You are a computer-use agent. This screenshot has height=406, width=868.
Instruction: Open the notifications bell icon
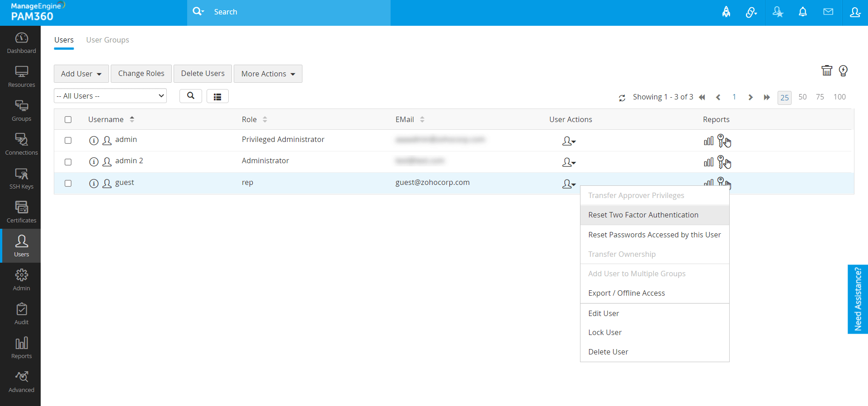pos(802,12)
